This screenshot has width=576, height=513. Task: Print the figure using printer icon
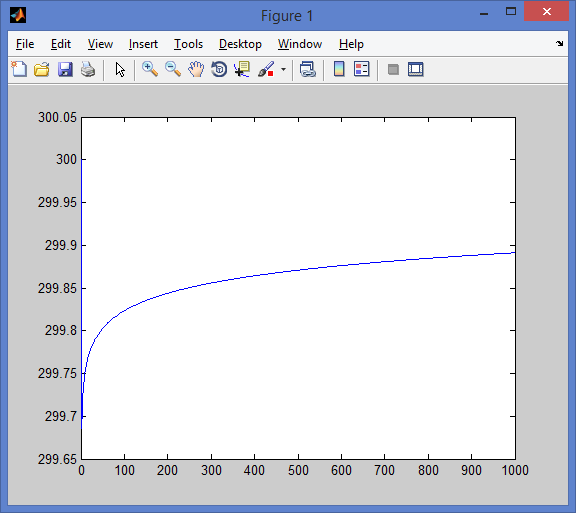[88, 69]
